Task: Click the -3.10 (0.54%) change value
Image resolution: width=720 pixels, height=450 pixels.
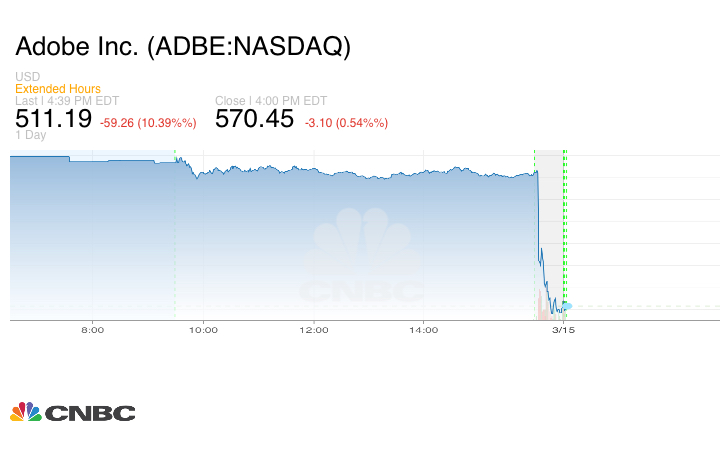Action: click(x=345, y=123)
